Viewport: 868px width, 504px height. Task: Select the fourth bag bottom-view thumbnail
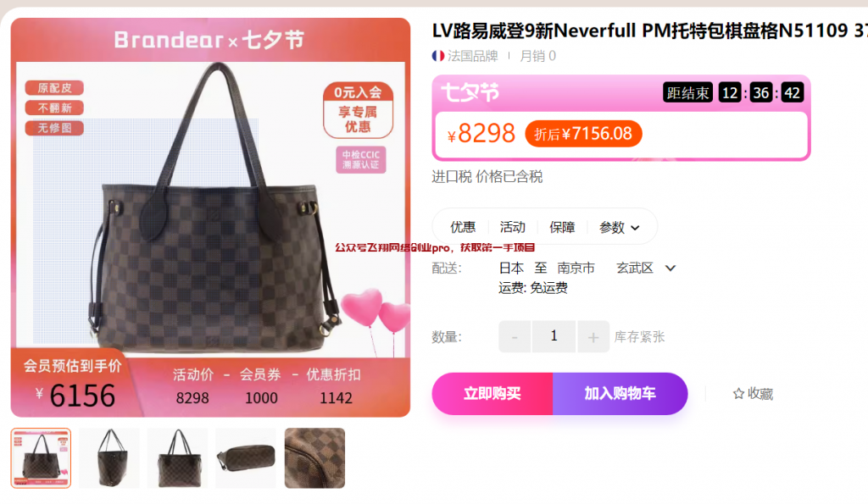pos(246,458)
